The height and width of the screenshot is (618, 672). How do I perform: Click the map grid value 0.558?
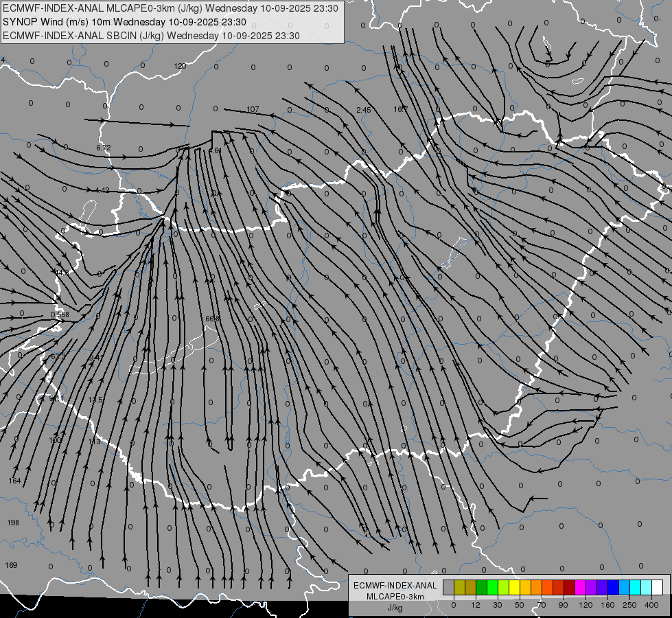(60, 314)
